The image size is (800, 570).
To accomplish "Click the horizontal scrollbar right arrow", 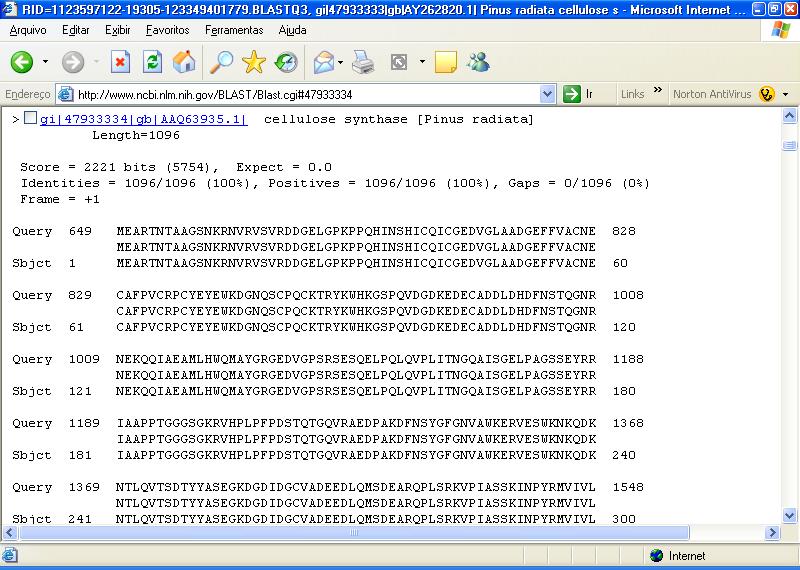I will (772, 533).
